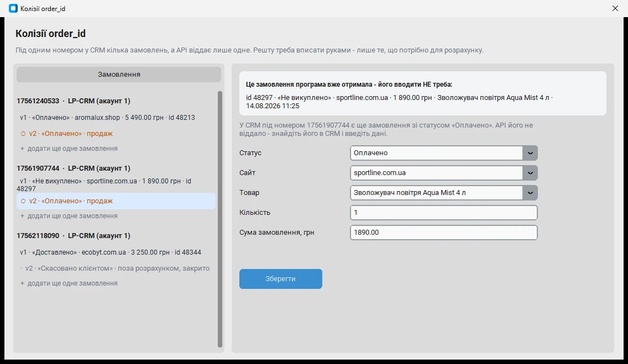Focus the Сума замовлення, грн field
Image resolution: width=628 pixels, height=364 pixels.
[444, 233]
